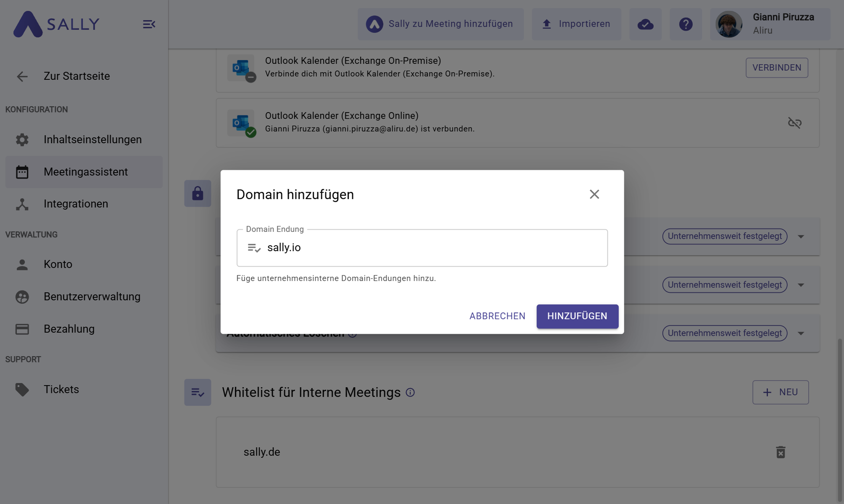Click sally.de whitelist entry text

(x=262, y=452)
